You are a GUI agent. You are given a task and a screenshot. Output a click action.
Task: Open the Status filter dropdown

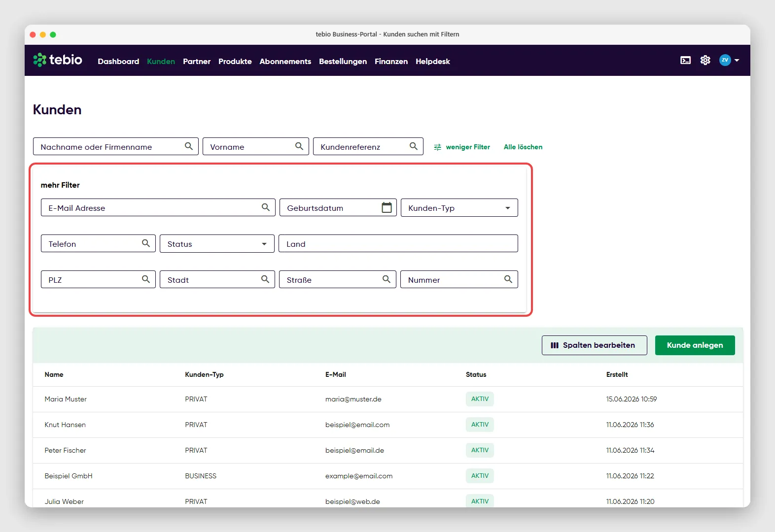(x=217, y=244)
